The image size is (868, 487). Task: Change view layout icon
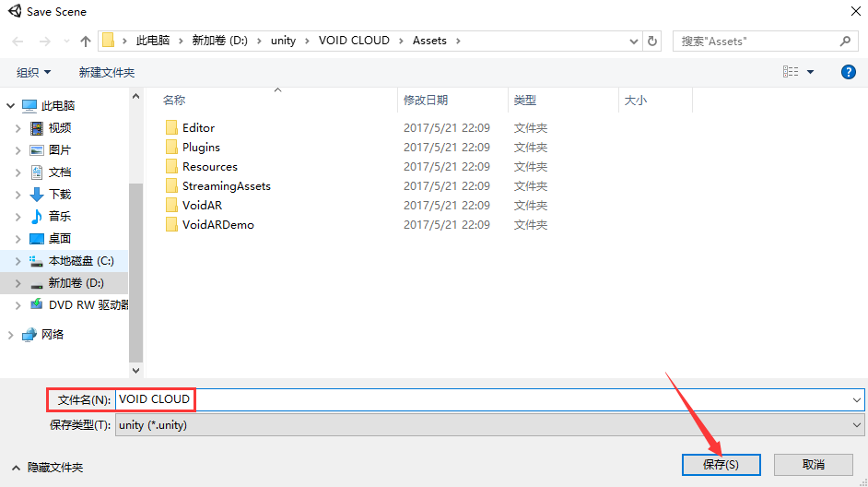point(791,71)
